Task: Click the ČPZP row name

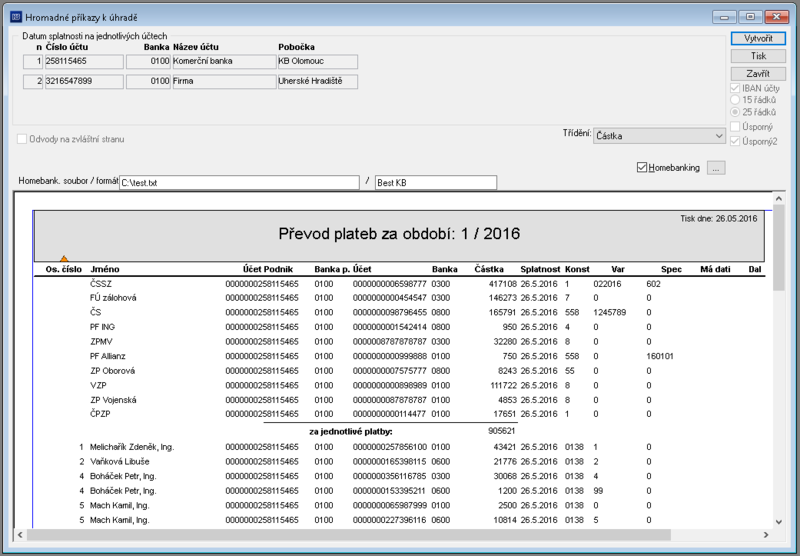Action: pos(100,414)
